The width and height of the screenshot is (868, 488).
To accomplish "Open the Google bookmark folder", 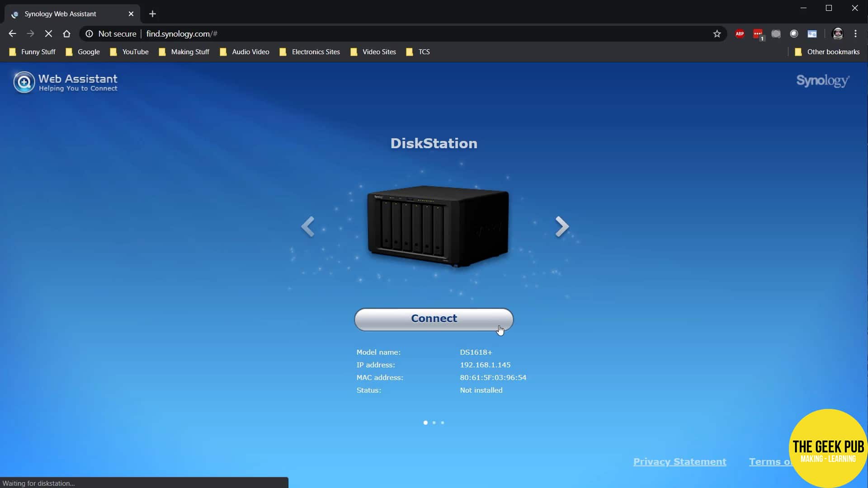I will tap(83, 52).
